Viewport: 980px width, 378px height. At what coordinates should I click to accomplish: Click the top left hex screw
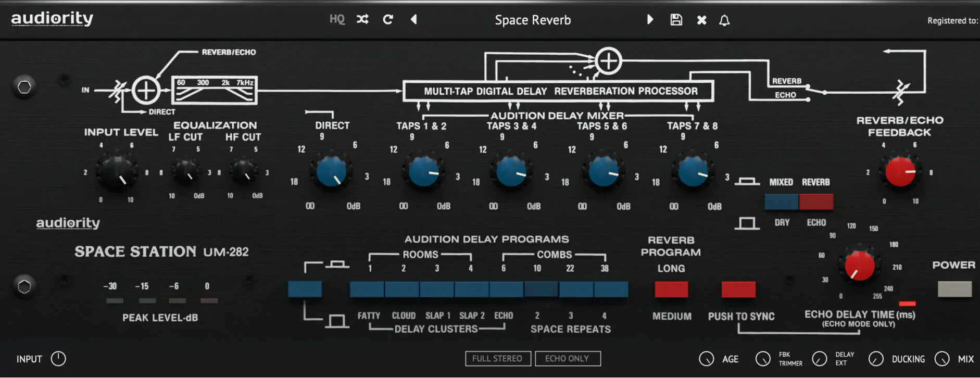tap(24, 87)
